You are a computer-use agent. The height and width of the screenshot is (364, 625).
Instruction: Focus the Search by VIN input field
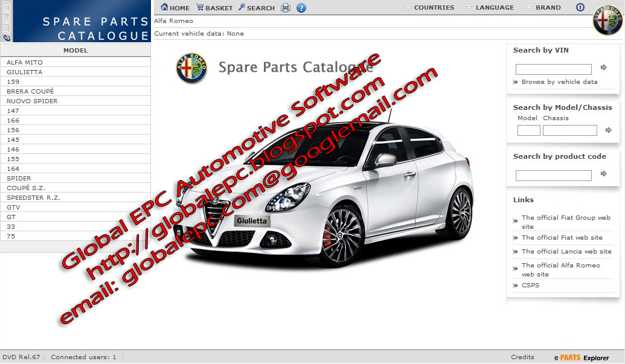click(x=553, y=69)
